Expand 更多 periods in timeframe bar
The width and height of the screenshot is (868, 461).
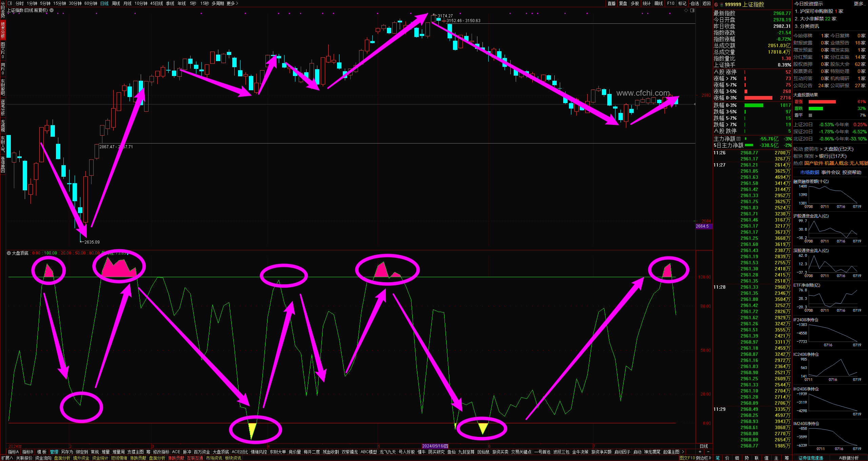(x=232, y=3)
